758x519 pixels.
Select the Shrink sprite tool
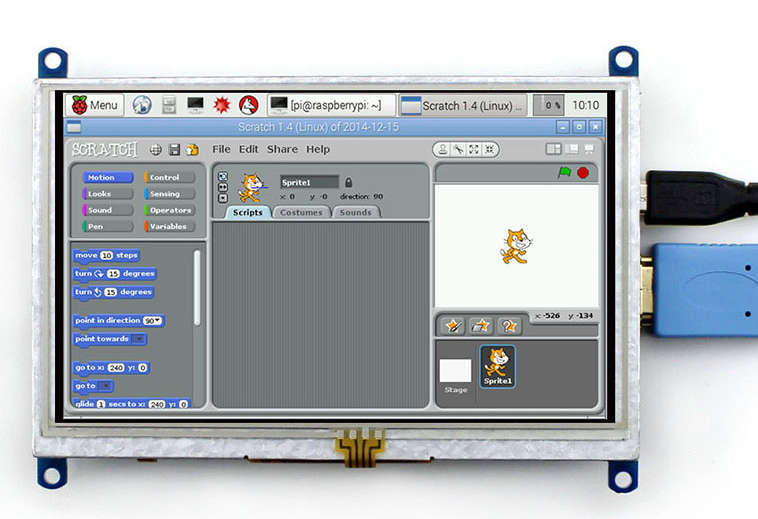point(489,149)
